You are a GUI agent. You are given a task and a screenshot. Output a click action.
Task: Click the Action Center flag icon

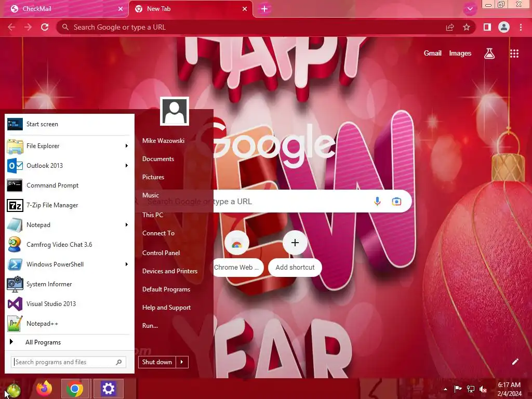458,389
